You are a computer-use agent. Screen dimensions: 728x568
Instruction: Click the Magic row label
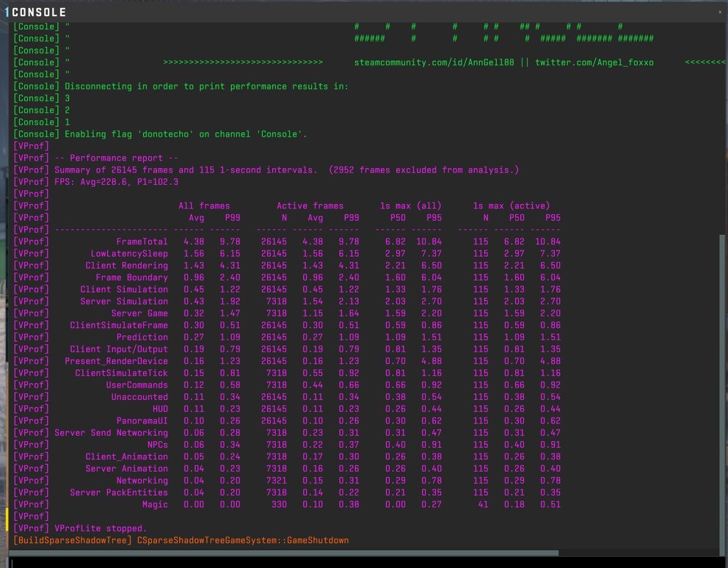155,504
